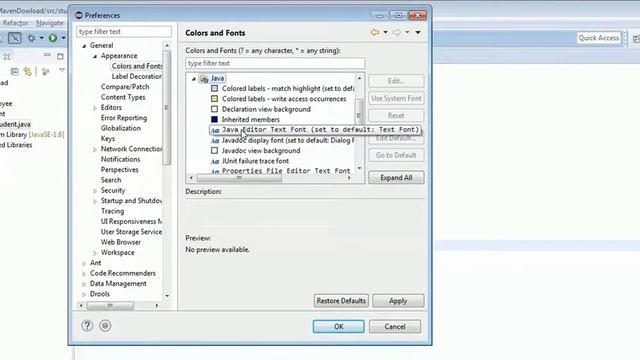Click the preferences tree scroll down arrow
This screenshot has width=640, height=360.
click(167, 296)
